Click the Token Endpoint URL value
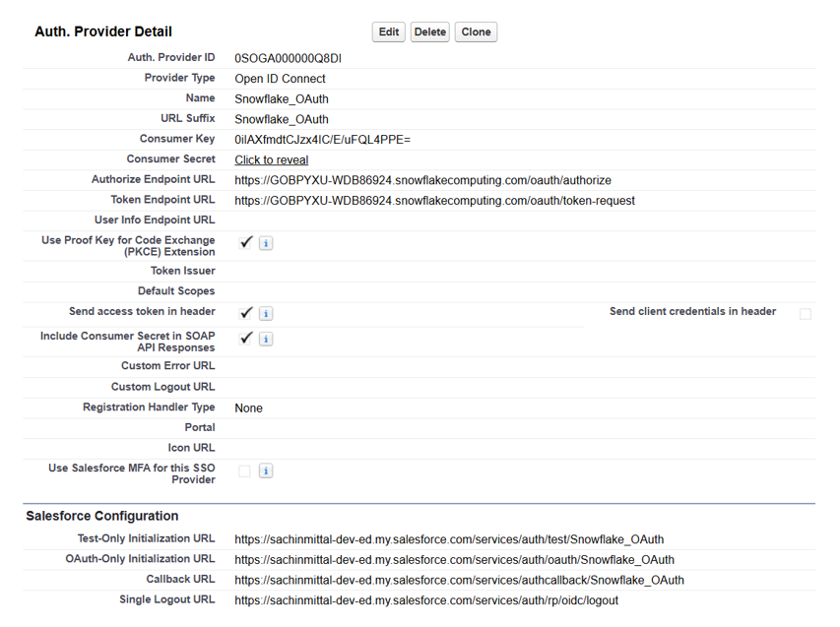The image size is (840, 627). (434, 201)
